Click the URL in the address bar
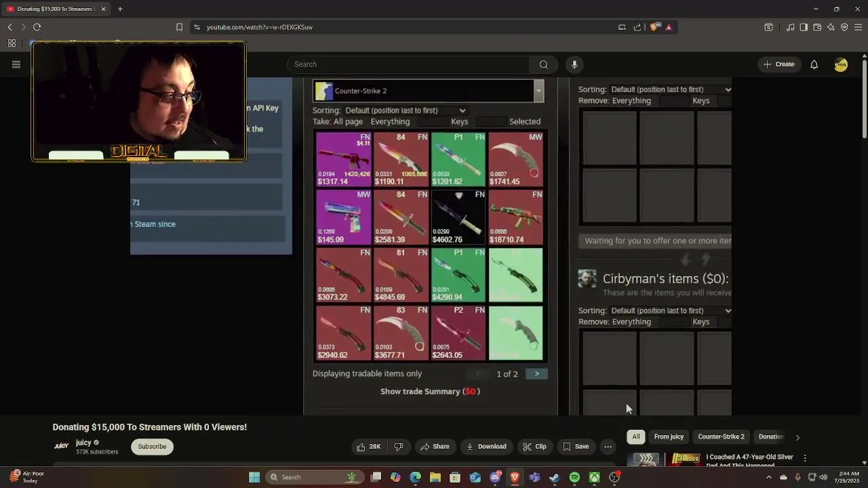 click(x=259, y=27)
